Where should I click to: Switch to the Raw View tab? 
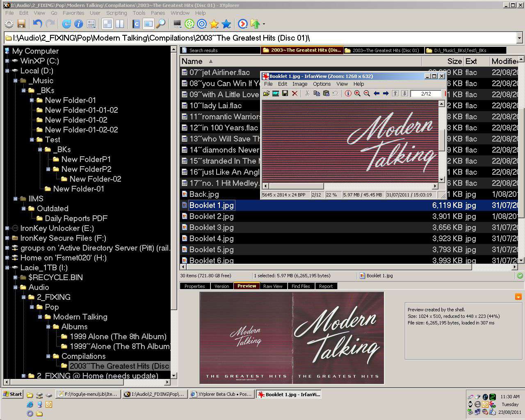coord(273,286)
